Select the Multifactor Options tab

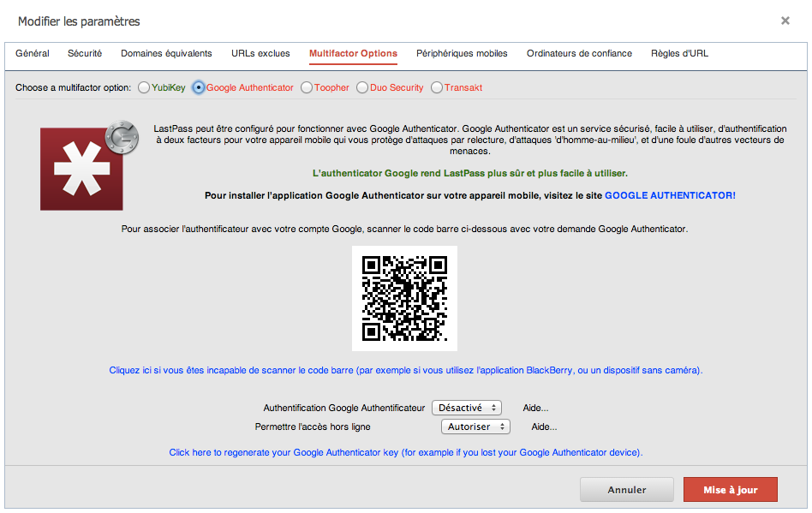point(353,53)
